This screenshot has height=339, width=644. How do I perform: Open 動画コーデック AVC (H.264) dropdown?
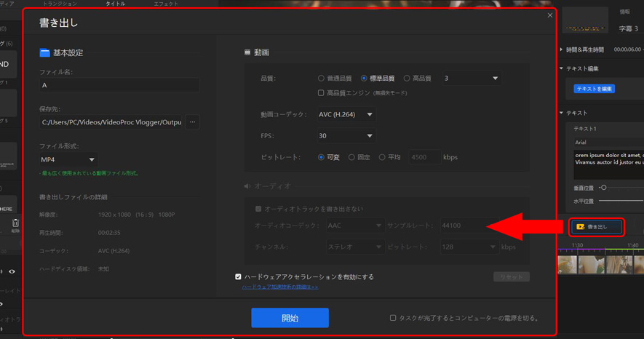pos(346,114)
